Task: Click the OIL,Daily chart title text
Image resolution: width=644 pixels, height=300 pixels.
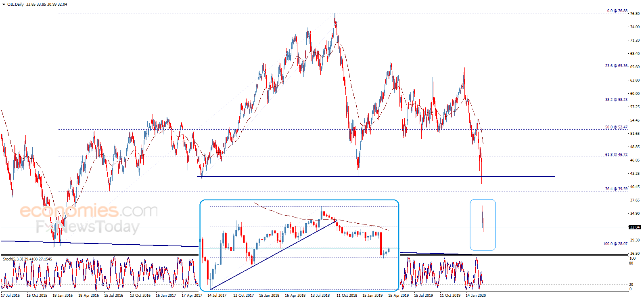Action: 15,4
